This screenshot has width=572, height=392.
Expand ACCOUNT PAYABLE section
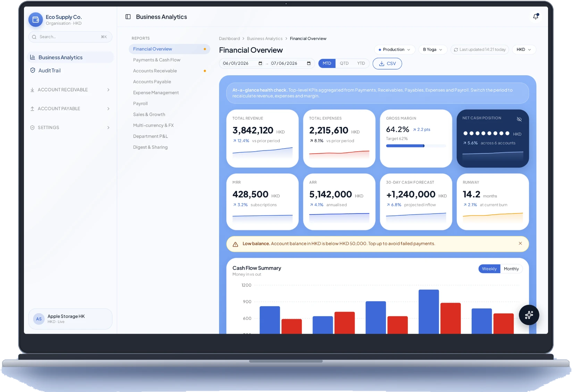click(x=70, y=109)
